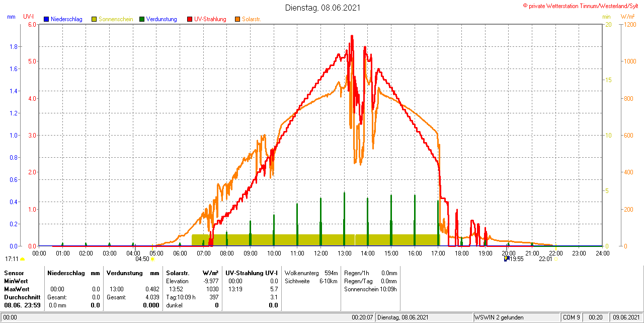This screenshot has width=644, height=323.
Task: Click the W/m² axis unit label
Action: 627,17
